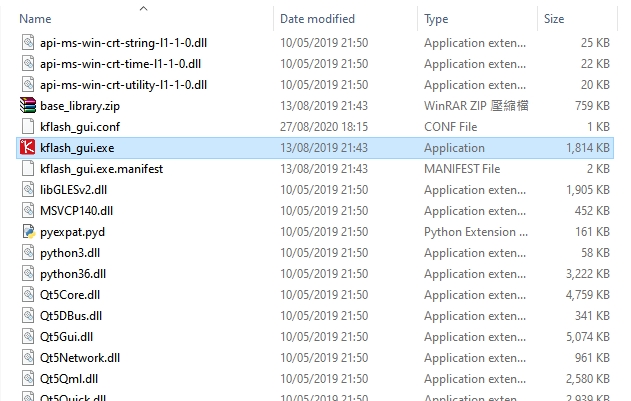Select the python36.dll file icon
This screenshot has height=401, width=631.
point(27,274)
